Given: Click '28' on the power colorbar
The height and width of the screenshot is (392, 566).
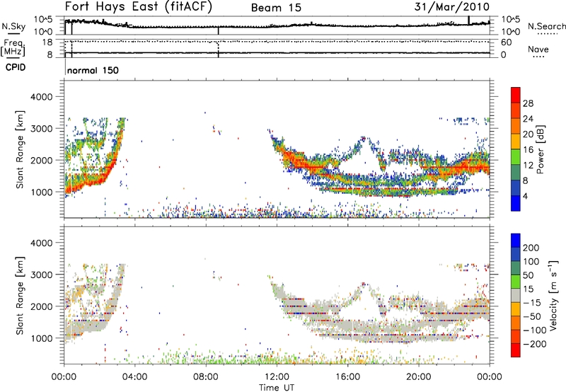Looking at the screenshot, I should (x=528, y=103).
